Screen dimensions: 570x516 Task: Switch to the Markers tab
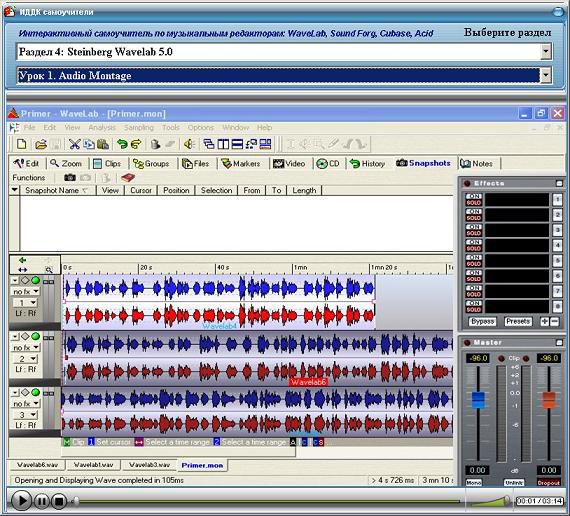click(x=241, y=164)
